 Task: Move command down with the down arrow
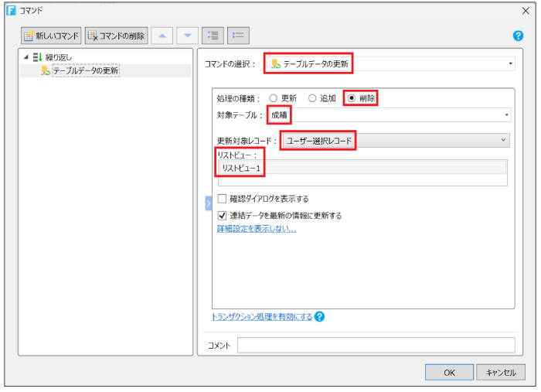(187, 36)
